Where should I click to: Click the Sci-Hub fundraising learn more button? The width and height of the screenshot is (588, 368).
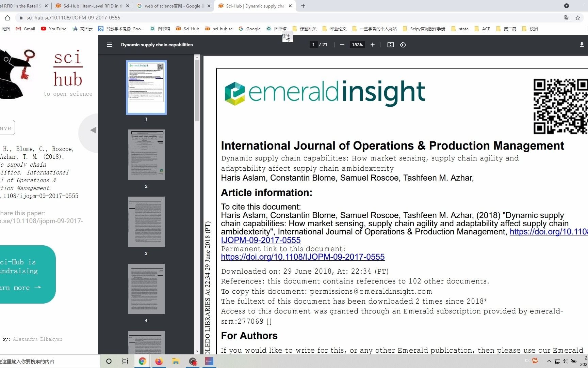pyautogui.click(x=20, y=288)
